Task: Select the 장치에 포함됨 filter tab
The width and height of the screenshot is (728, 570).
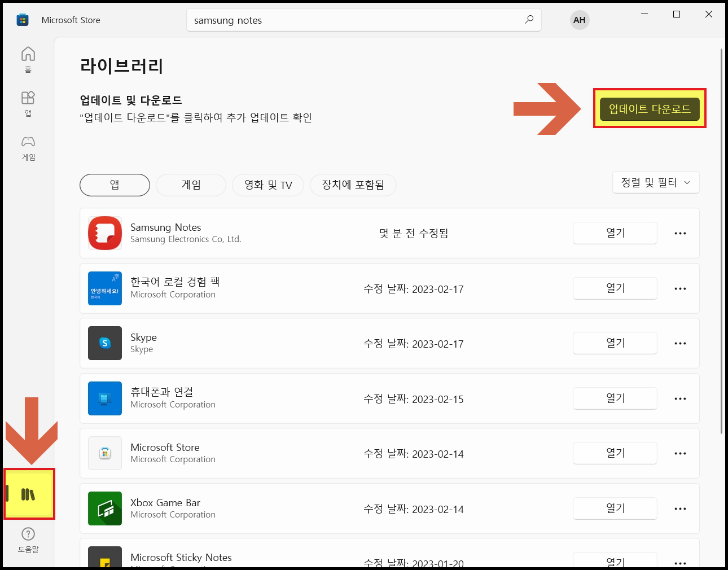Action: [x=353, y=185]
